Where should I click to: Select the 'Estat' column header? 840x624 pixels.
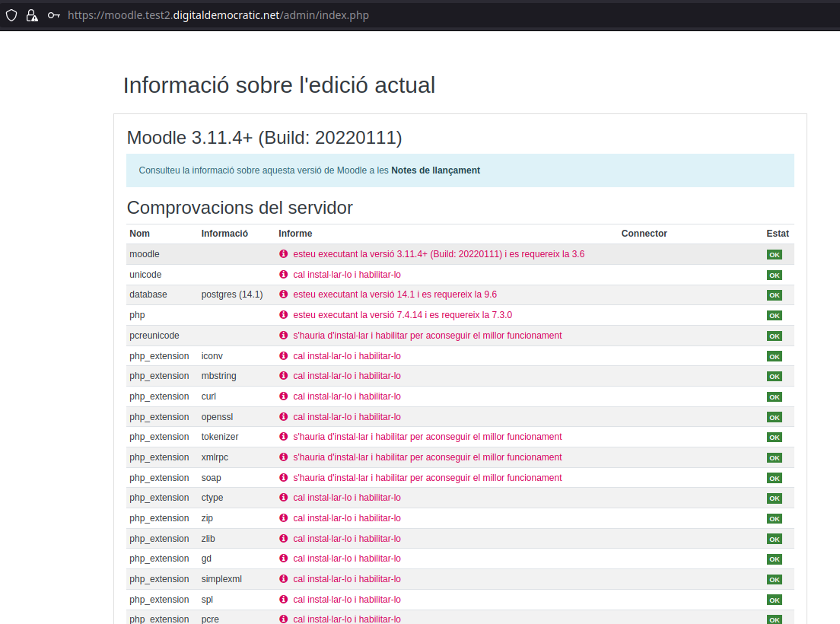pos(778,234)
